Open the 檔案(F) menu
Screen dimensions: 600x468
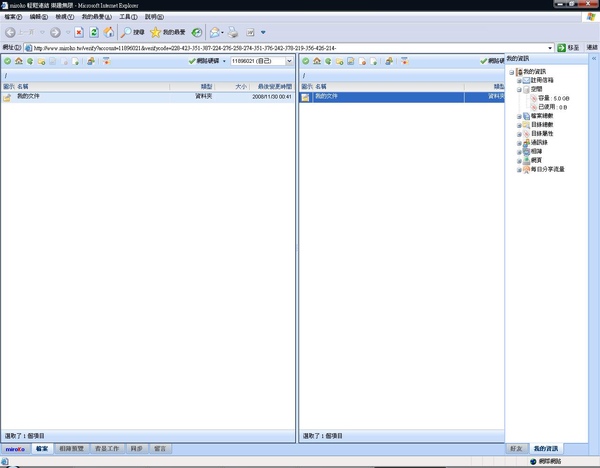click(x=13, y=17)
